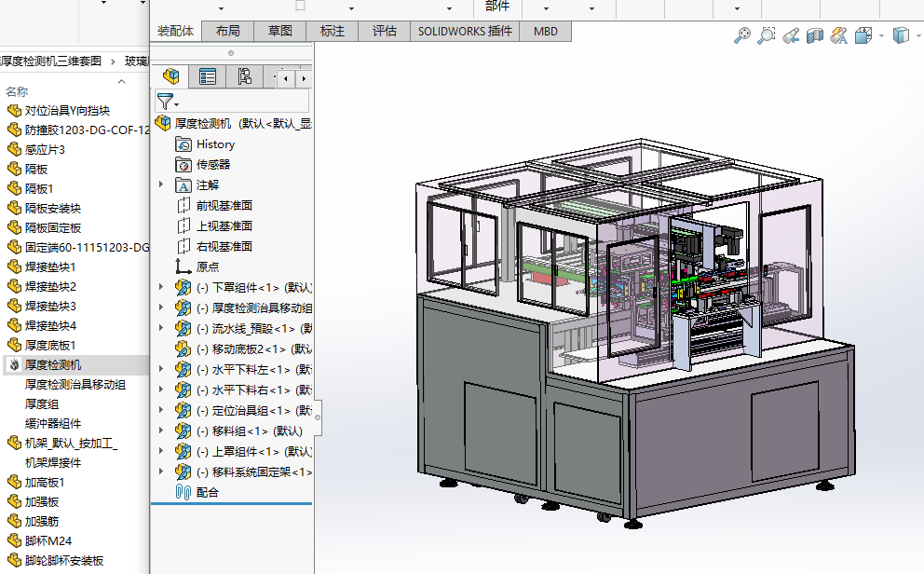Open the FeatureManager design tree tab

tap(170, 76)
